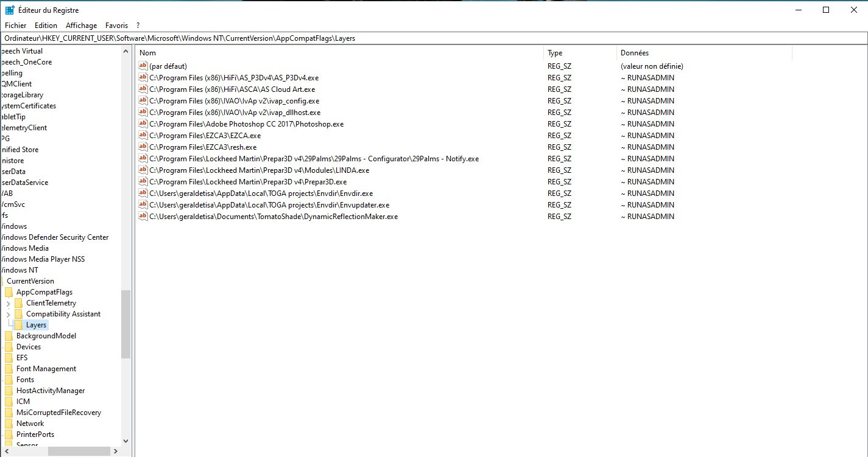The height and width of the screenshot is (457, 868).
Task: Click RUNASADMIN data of Photoshop.exe row
Action: (647, 124)
